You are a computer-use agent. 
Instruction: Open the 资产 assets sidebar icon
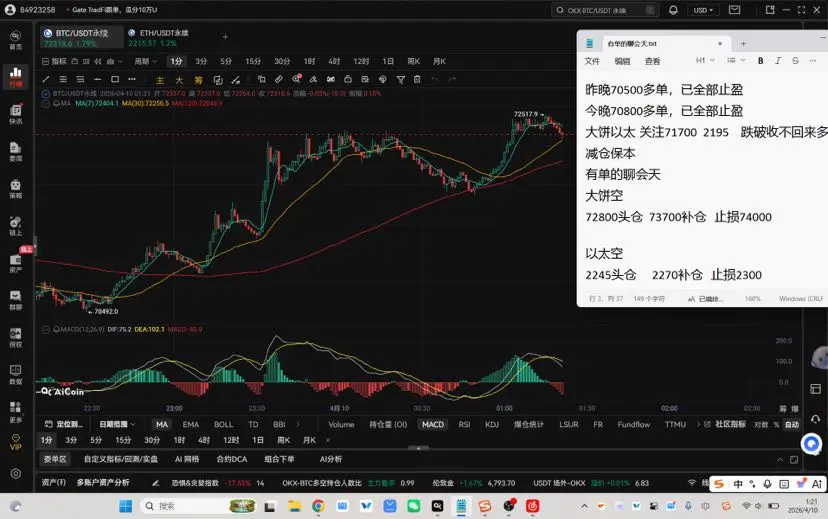16,263
